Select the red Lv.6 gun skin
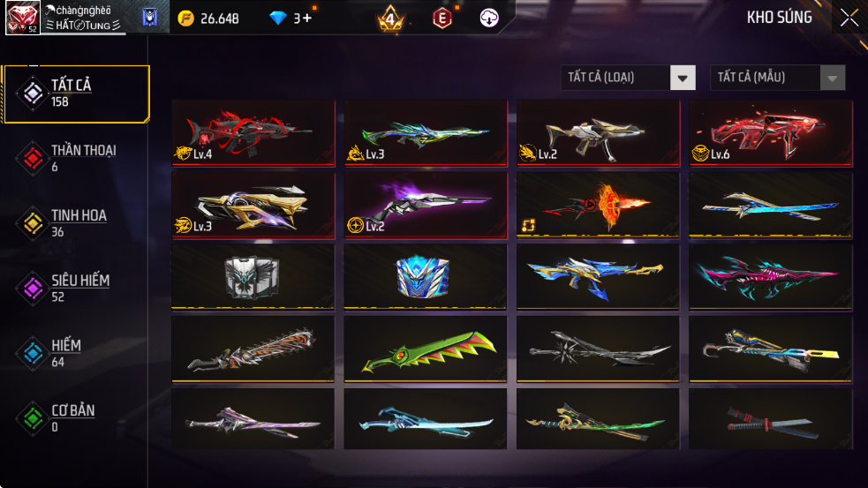The image size is (868, 488). tap(771, 133)
